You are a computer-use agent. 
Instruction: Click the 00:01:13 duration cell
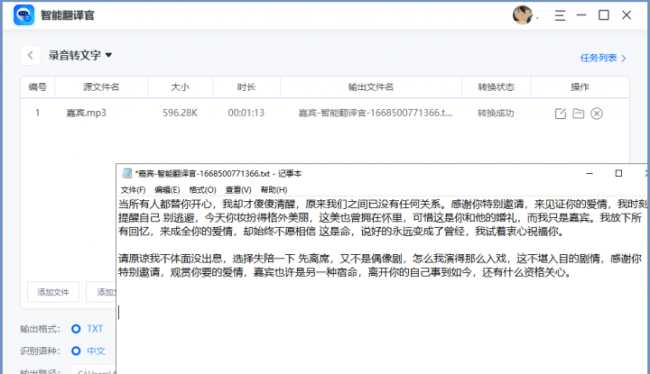pos(246,113)
